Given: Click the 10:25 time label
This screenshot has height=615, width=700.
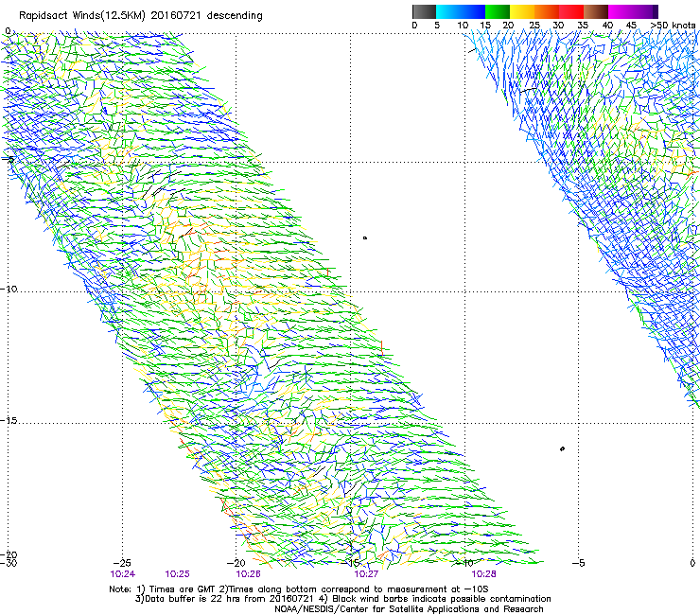Looking at the screenshot, I should tap(177, 574).
